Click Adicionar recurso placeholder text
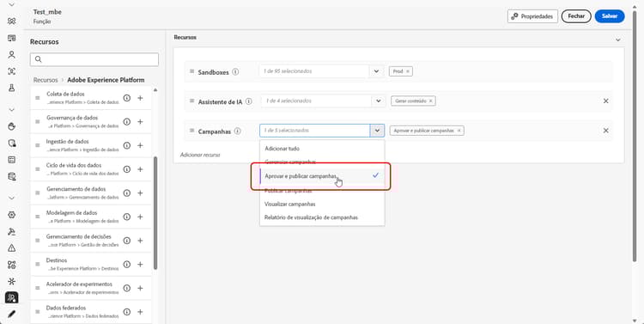The height and width of the screenshot is (324, 644). (200, 155)
